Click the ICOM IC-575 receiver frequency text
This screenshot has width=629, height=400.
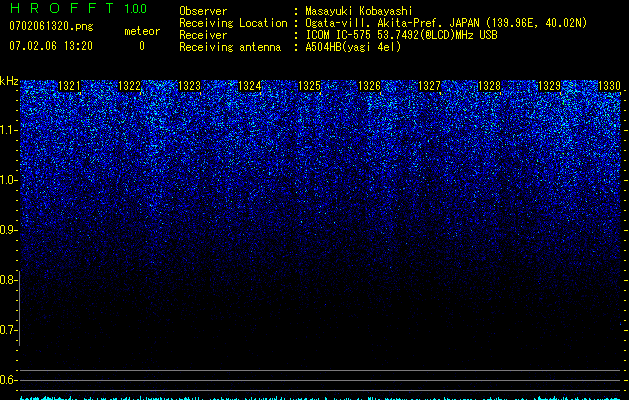[x=401, y=35]
